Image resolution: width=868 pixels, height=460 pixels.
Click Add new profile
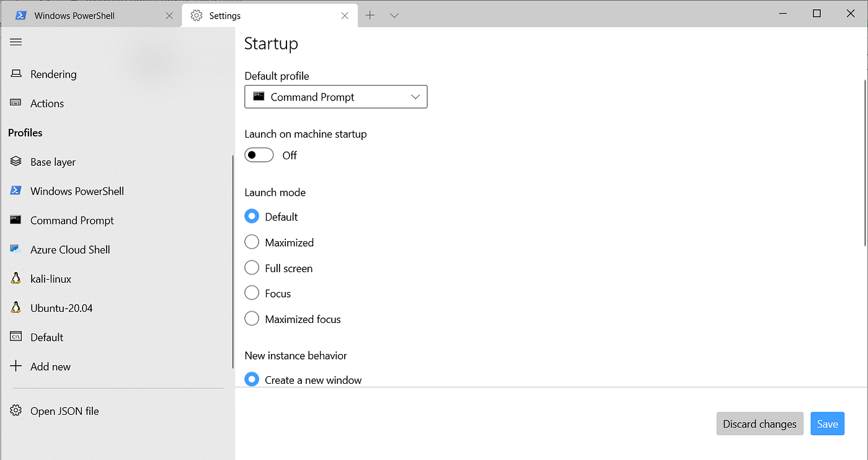(50, 366)
